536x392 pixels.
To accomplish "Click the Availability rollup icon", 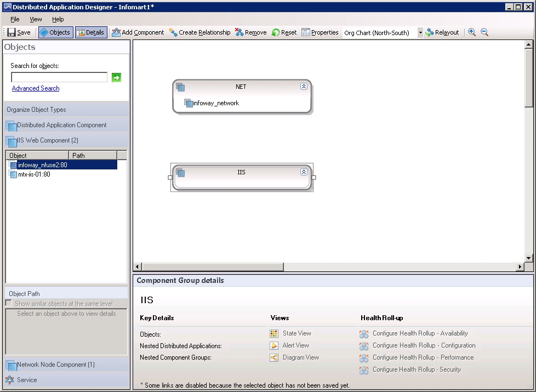I will pos(364,334).
